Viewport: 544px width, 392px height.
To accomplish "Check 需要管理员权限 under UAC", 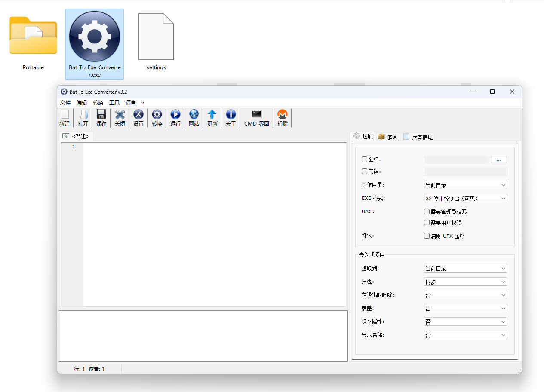I will [x=427, y=211].
